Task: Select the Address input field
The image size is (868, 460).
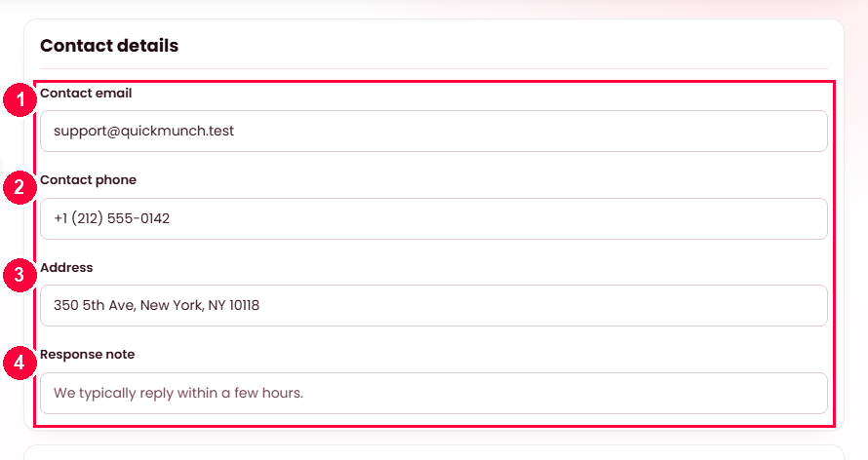Action: (x=434, y=305)
